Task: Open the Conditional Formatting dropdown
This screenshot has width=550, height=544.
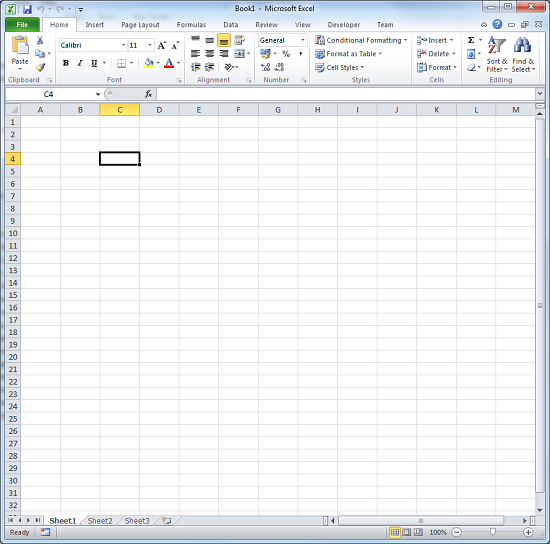Action: (361, 40)
